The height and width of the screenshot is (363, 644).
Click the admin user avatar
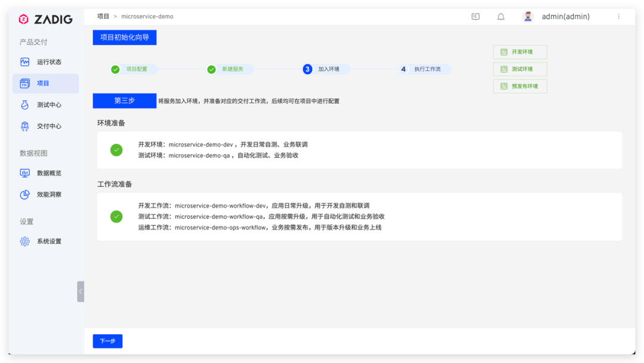tap(528, 17)
